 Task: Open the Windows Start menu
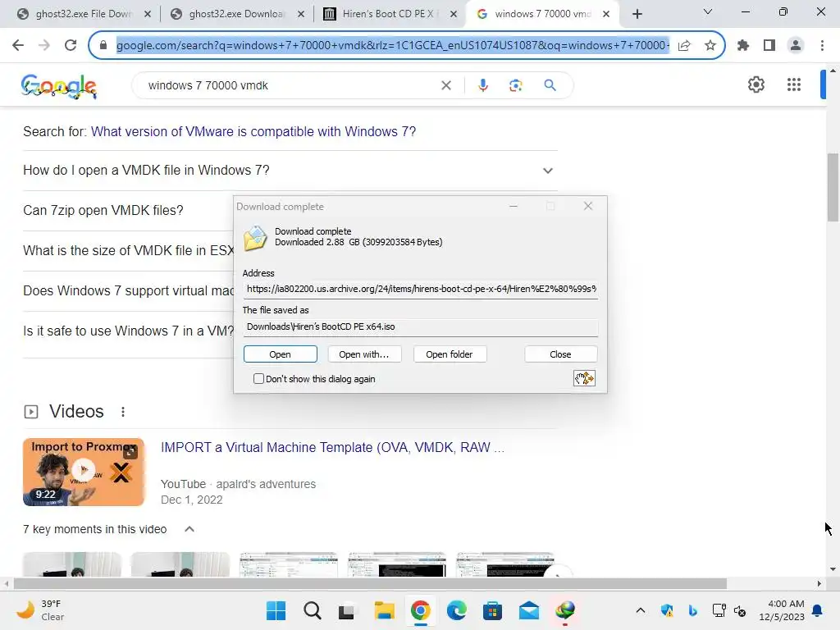pos(276,610)
